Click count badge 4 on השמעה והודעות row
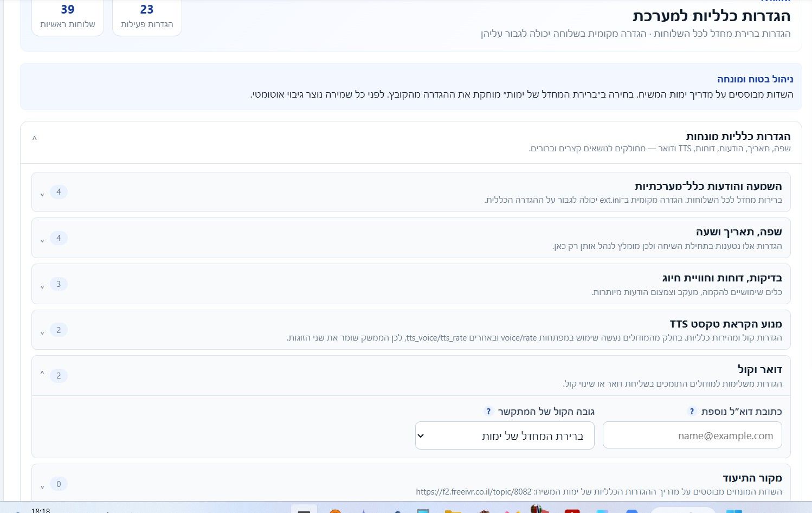This screenshot has height=513, width=812. 59,192
